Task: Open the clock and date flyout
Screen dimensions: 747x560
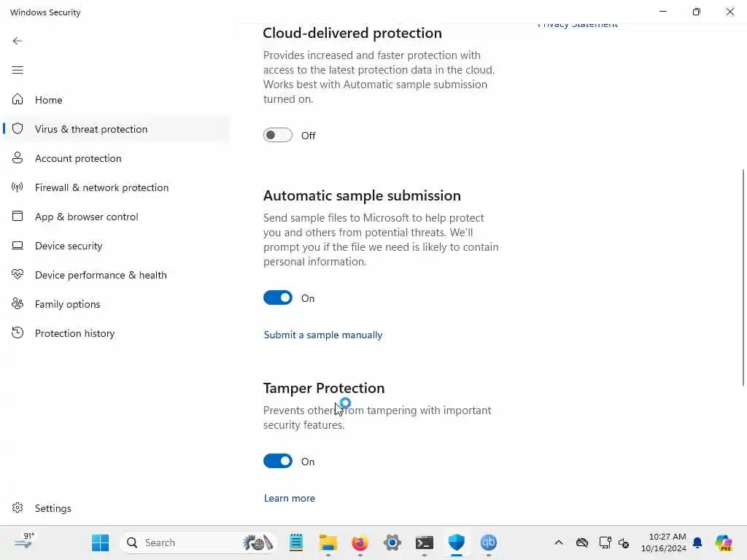Action: click(x=663, y=542)
